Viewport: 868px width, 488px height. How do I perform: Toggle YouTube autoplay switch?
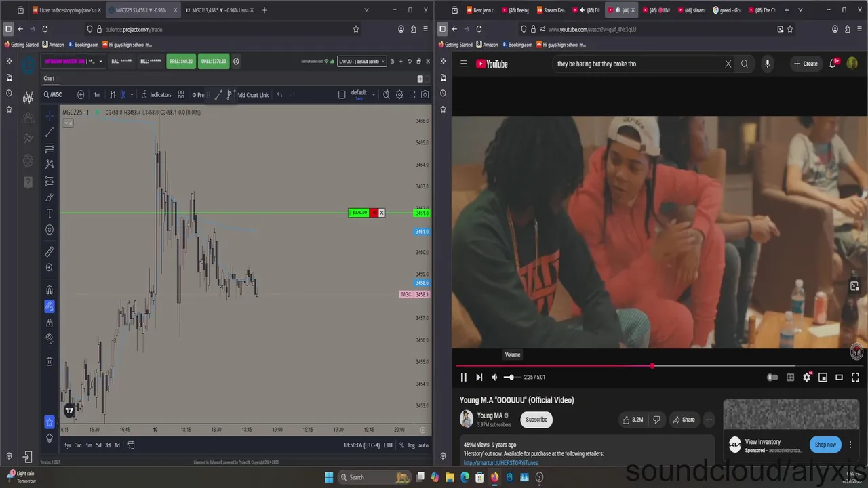(x=772, y=378)
